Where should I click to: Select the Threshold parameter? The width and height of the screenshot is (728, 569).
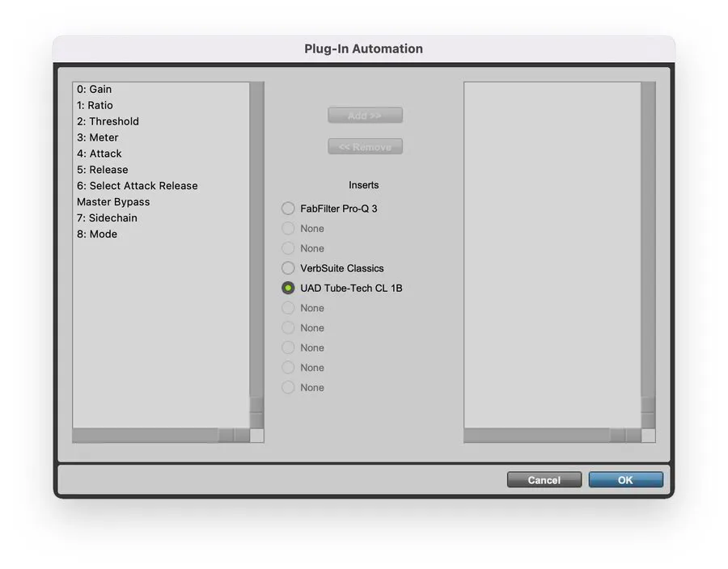pyautogui.click(x=108, y=121)
